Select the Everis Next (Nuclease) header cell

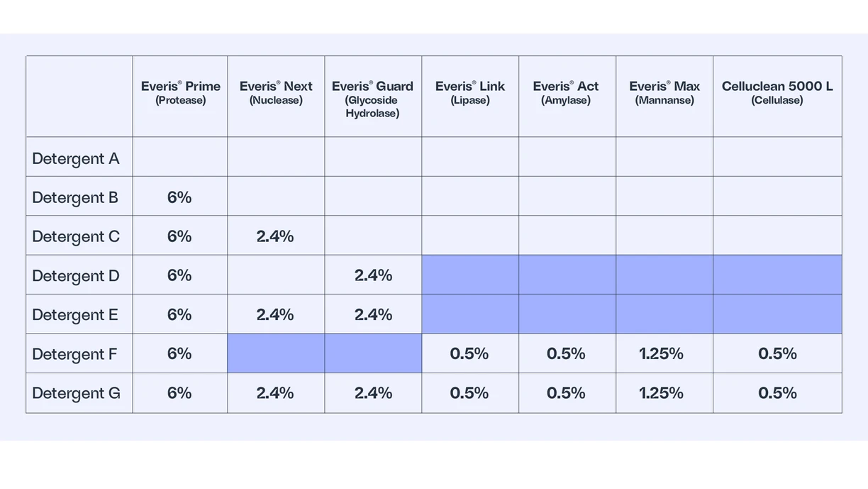(276, 93)
